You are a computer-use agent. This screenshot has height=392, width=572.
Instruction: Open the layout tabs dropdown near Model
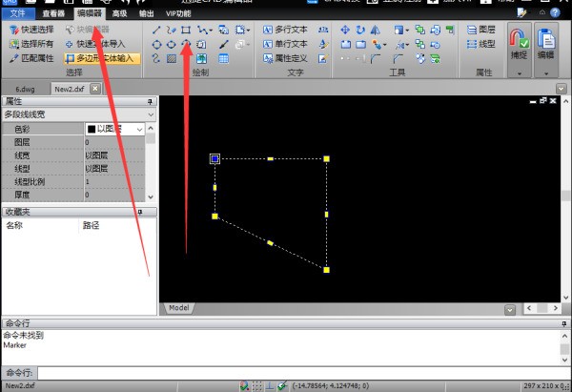point(510,310)
